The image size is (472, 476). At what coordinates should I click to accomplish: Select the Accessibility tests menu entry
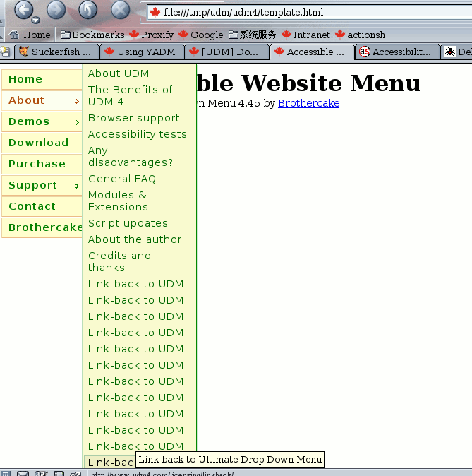[x=138, y=134]
